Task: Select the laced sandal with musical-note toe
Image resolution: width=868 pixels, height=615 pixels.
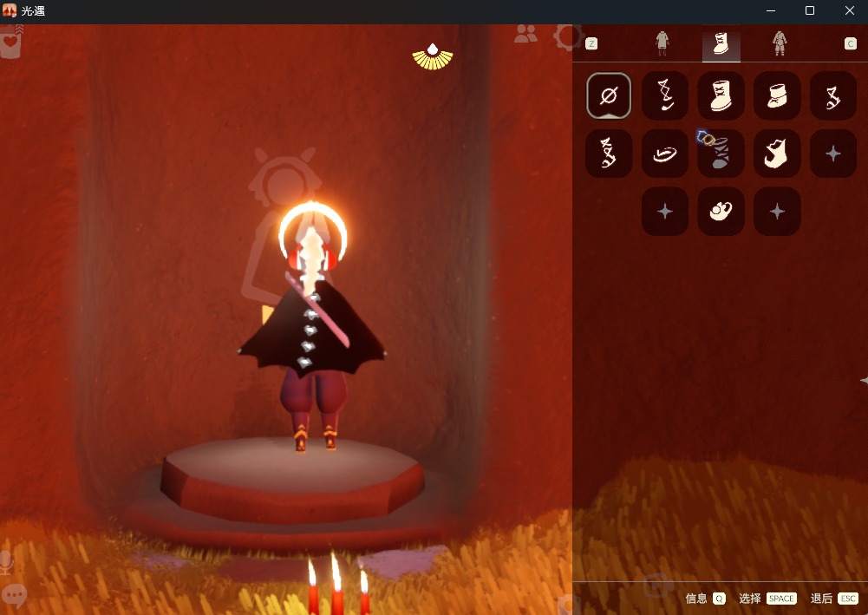Action: [665, 95]
